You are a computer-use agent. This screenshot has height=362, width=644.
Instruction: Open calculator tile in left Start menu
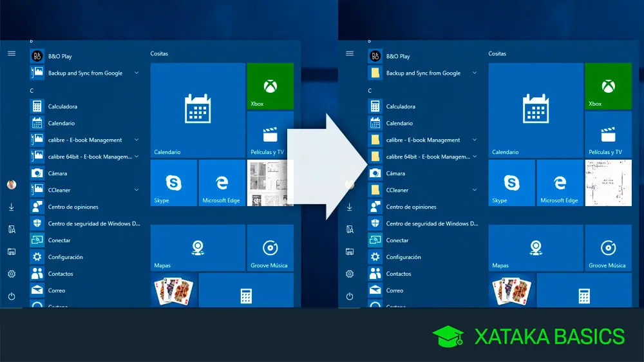point(246,290)
